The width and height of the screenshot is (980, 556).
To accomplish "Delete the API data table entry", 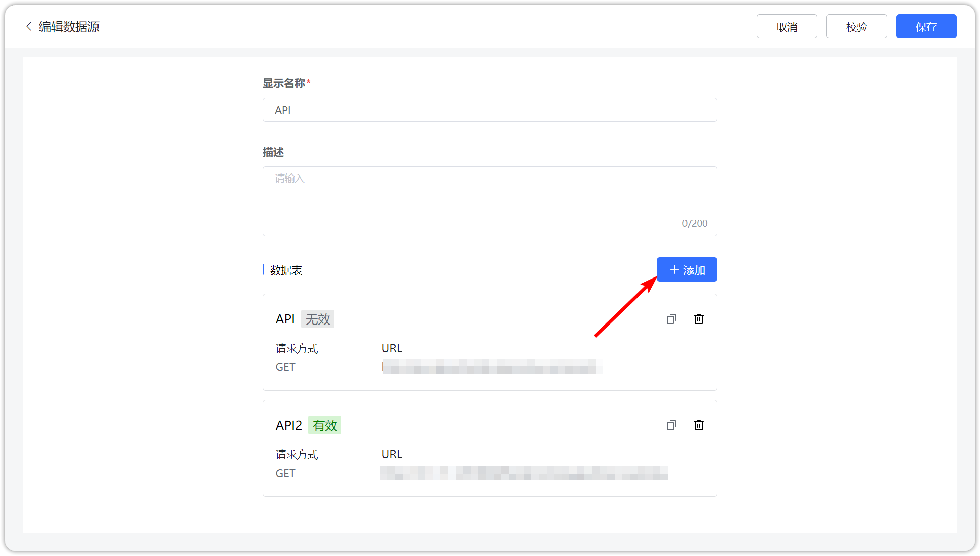I will coord(699,319).
